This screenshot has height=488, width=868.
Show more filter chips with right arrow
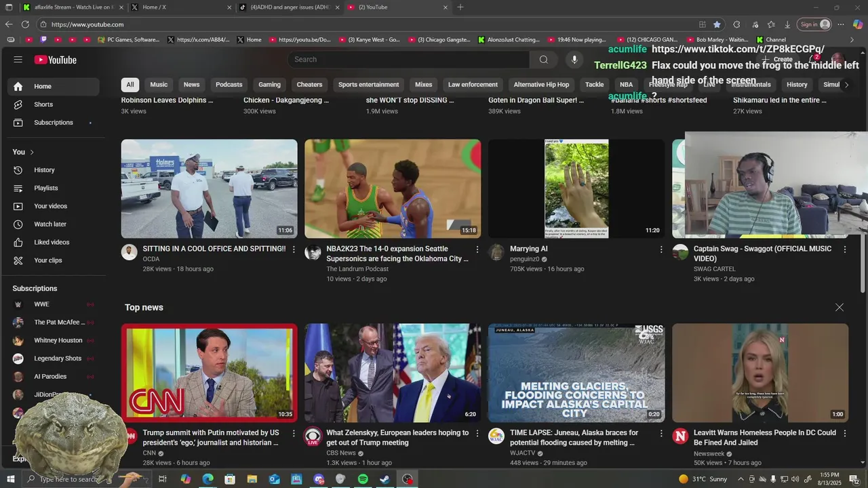point(846,85)
